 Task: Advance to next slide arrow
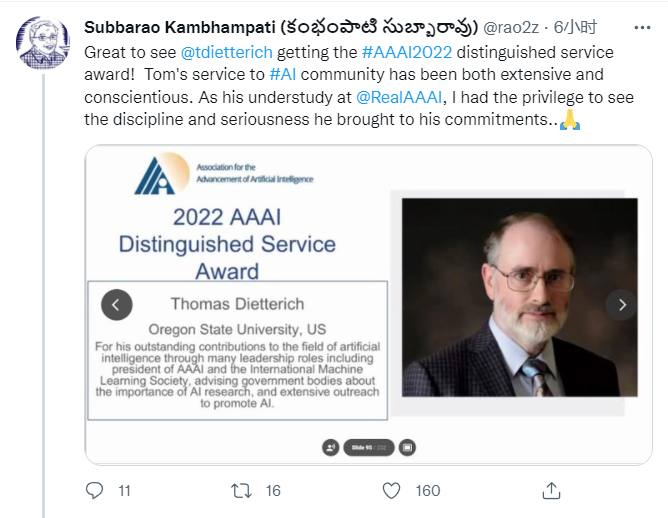click(621, 304)
